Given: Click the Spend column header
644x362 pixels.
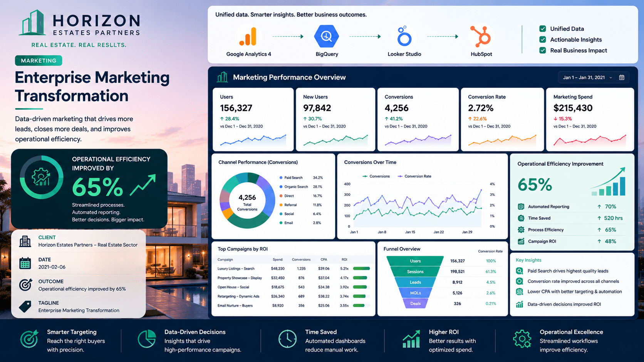Looking at the screenshot, I should pos(278,260).
